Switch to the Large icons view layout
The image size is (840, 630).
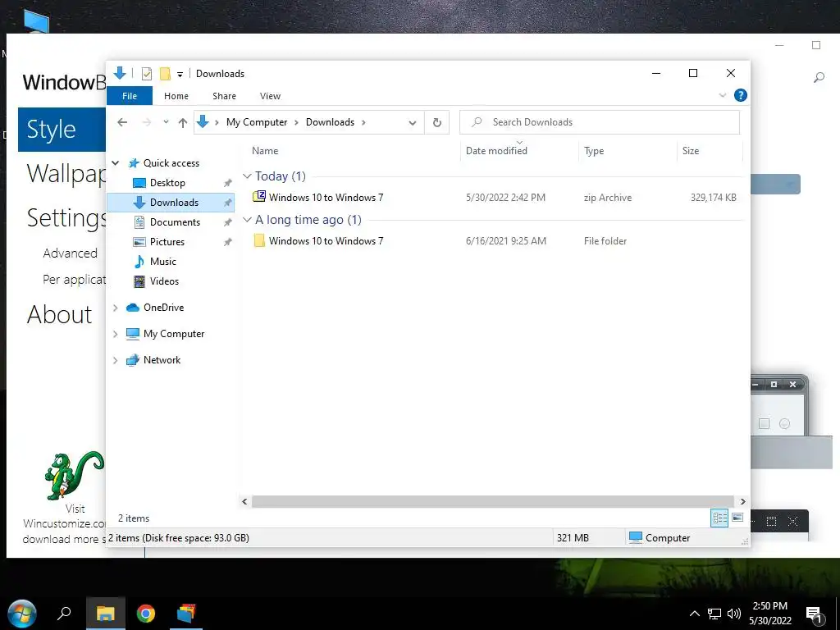click(737, 518)
